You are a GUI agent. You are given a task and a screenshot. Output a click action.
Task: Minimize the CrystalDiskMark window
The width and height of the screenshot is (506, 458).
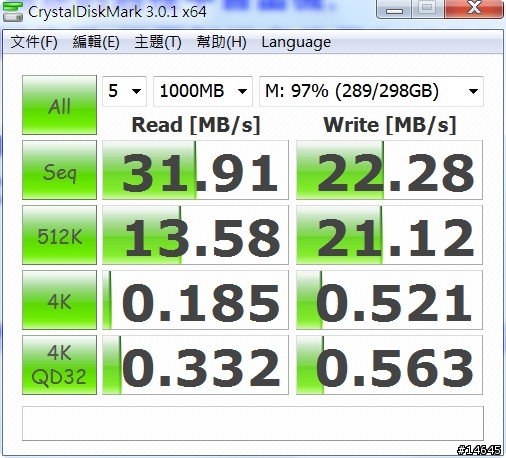click(x=394, y=9)
